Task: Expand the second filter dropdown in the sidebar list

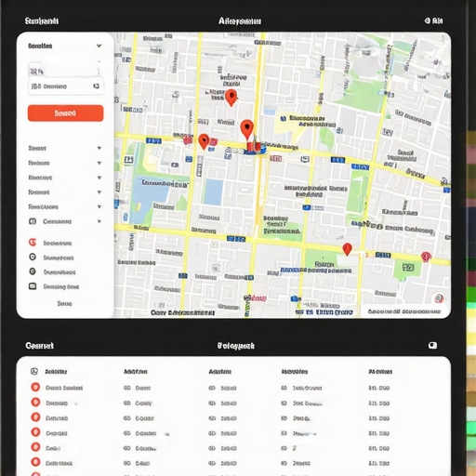Action: point(99,163)
